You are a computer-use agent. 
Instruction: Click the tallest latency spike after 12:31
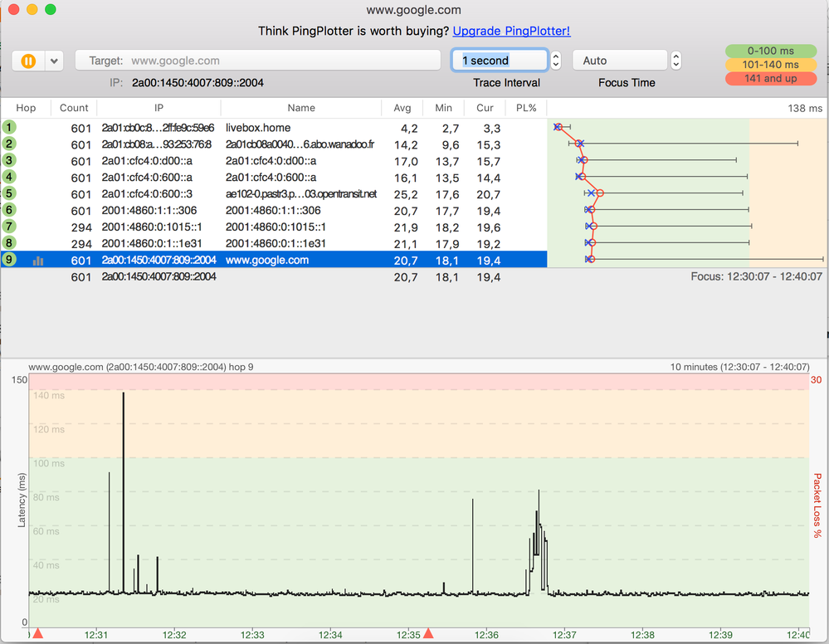click(124, 492)
